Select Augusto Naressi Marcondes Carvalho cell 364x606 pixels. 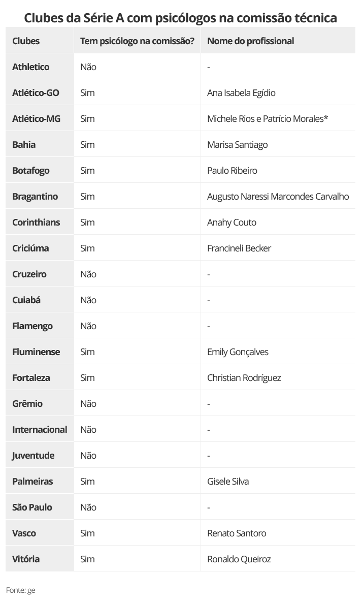[x=278, y=197]
